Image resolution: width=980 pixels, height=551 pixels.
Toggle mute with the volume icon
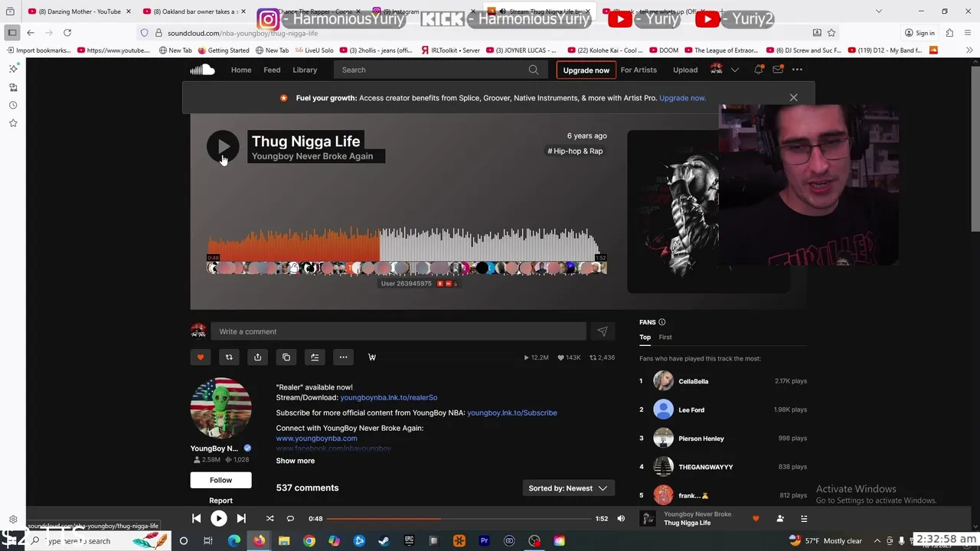(621, 519)
